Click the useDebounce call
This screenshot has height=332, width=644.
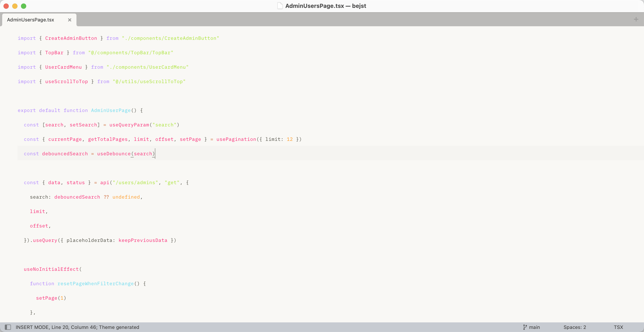114,154
